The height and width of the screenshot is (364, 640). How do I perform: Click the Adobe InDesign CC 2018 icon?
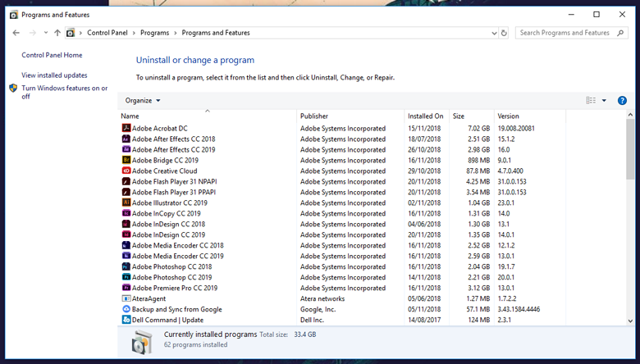126,224
